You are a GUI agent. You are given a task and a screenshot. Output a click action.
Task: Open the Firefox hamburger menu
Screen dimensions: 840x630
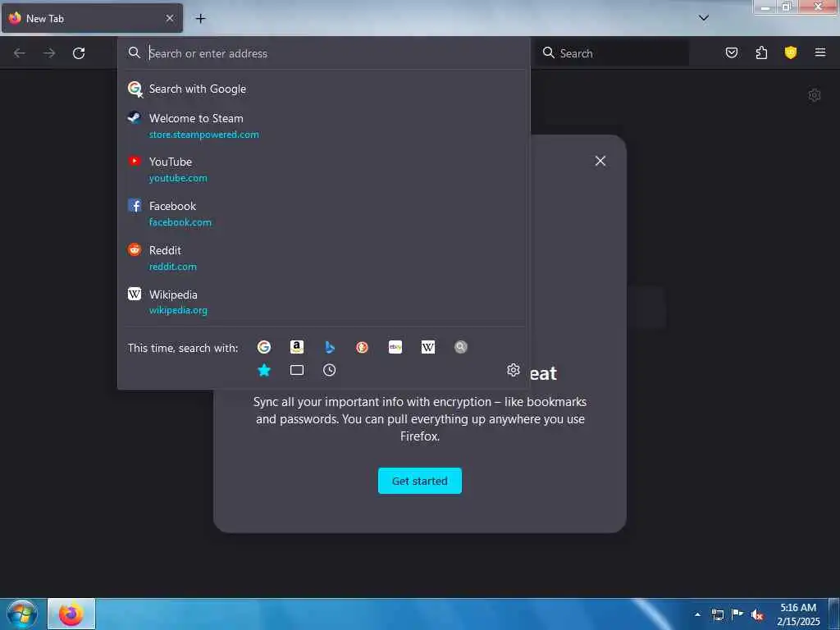tap(820, 52)
